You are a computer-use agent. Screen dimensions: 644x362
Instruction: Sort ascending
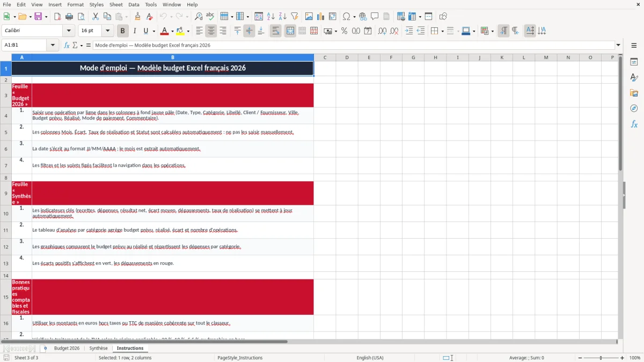coord(271,17)
